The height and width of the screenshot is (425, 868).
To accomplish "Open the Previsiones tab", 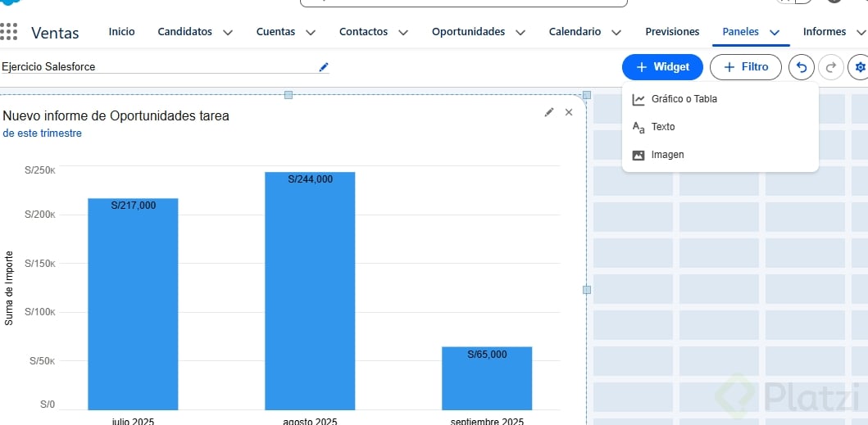I will pos(672,32).
